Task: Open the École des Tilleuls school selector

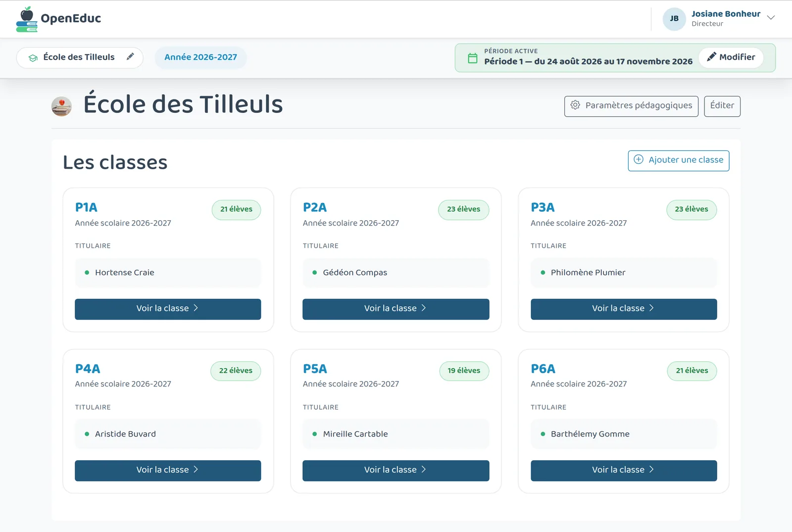Action: (x=80, y=57)
